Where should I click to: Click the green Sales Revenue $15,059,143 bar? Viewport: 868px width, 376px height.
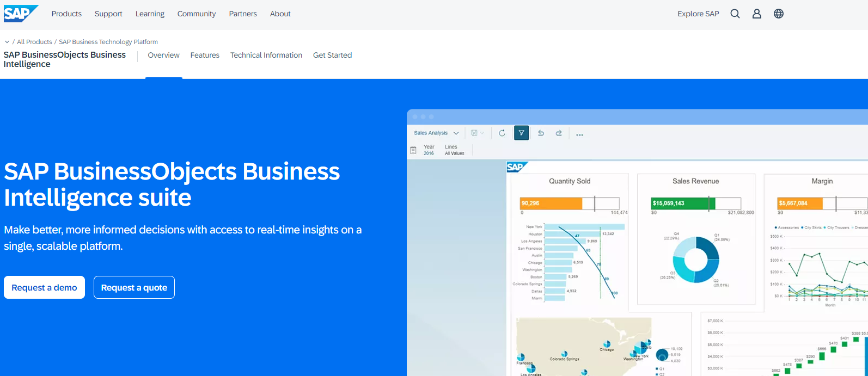pos(683,203)
